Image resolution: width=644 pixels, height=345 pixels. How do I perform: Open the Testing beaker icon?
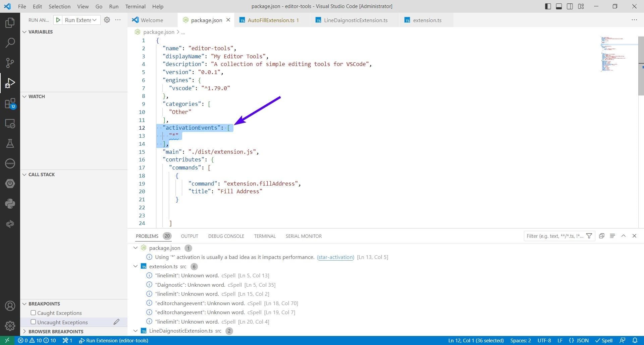(10, 143)
